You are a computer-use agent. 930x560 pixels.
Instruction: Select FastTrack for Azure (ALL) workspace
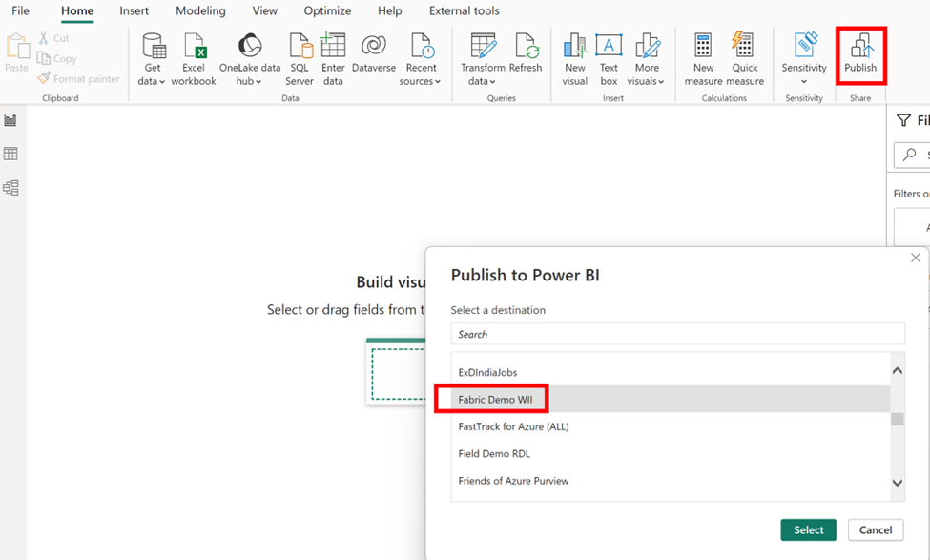coord(671,426)
